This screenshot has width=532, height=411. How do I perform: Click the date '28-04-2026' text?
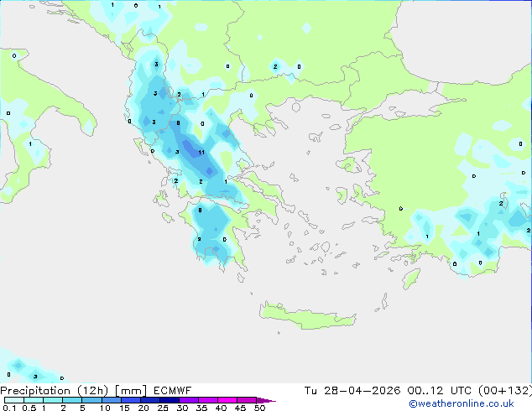(x=362, y=391)
